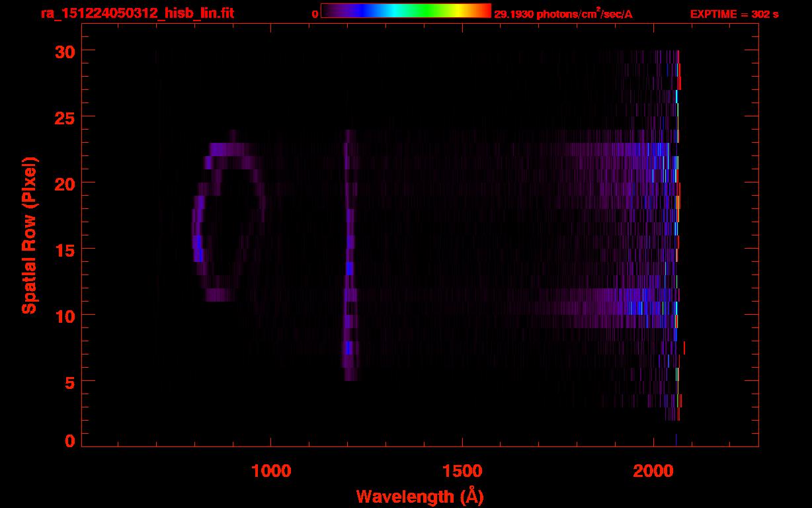Click the x-axis tick label 1500
The width and height of the screenshot is (812, 508).
tap(462, 471)
